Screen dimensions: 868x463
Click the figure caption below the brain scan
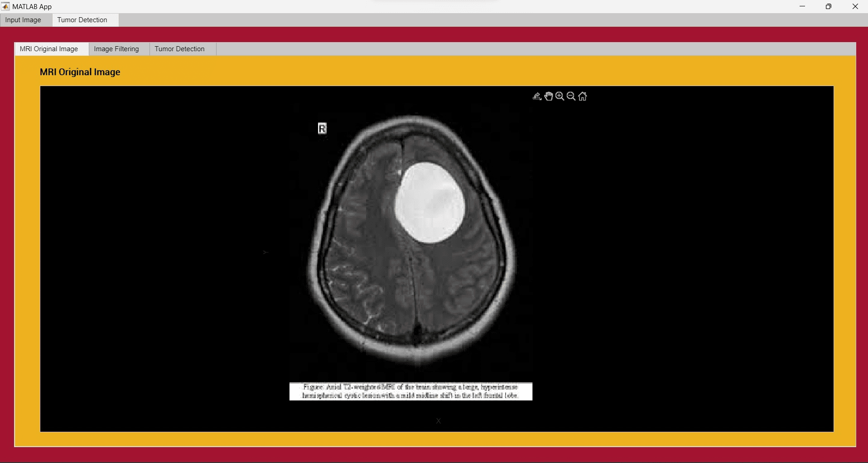(x=411, y=391)
